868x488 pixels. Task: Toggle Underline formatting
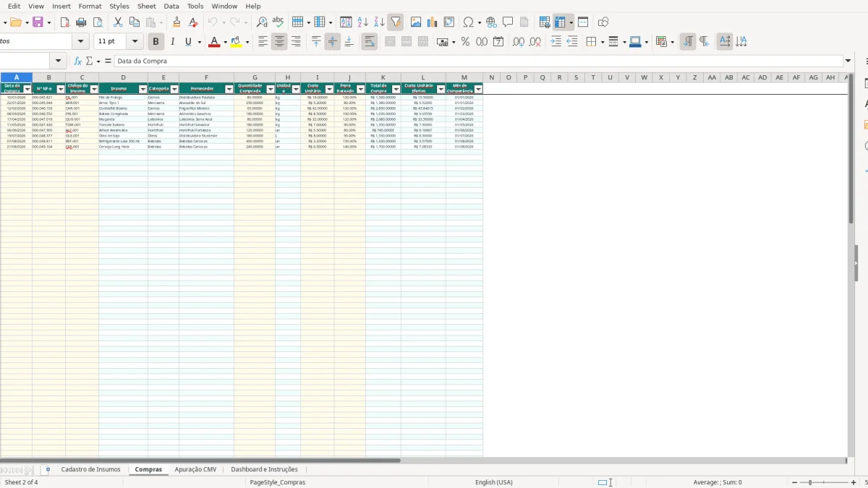pos(189,42)
